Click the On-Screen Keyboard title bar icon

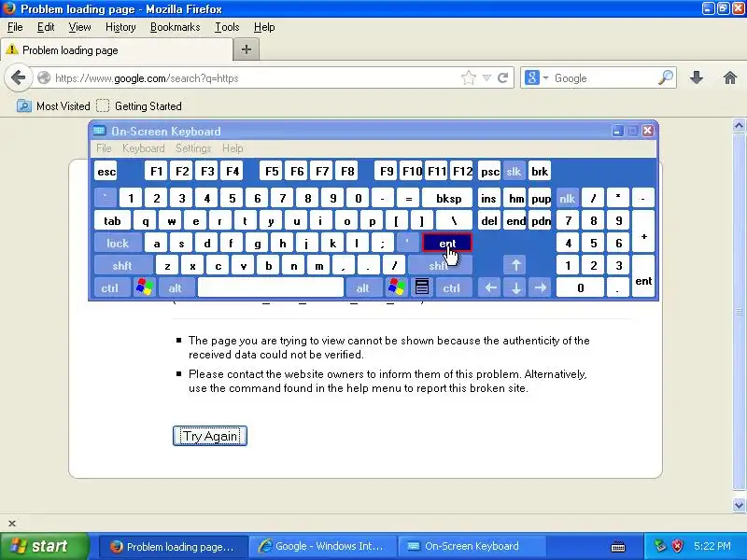click(99, 131)
